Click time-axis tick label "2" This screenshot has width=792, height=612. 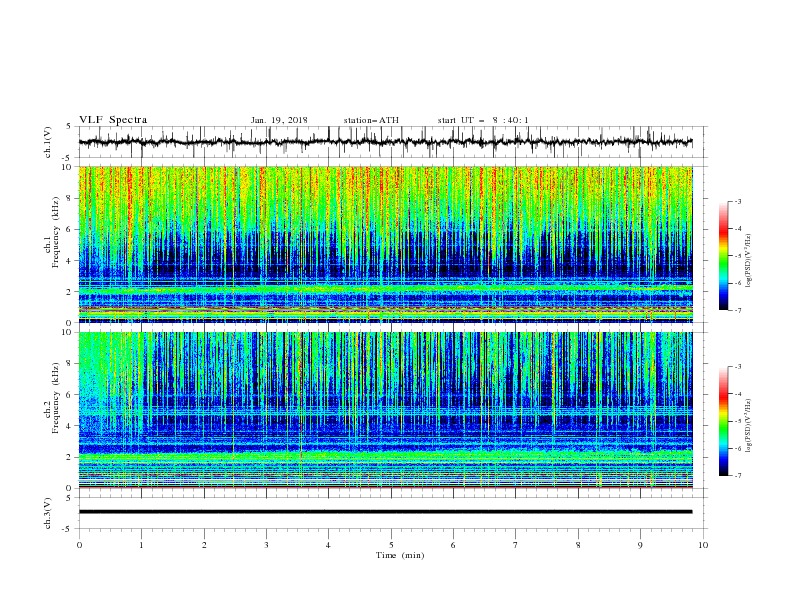[204, 545]
